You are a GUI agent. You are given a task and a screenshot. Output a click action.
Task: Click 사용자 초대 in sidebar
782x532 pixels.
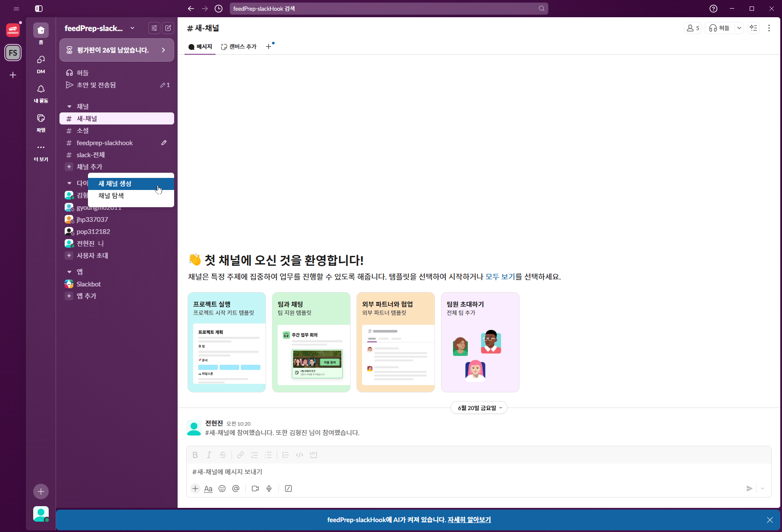[x=117, y=255]
